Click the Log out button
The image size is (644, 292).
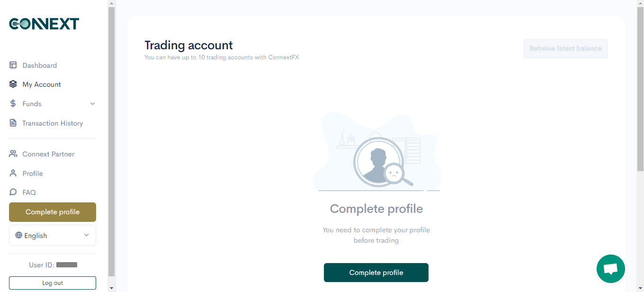53,283
